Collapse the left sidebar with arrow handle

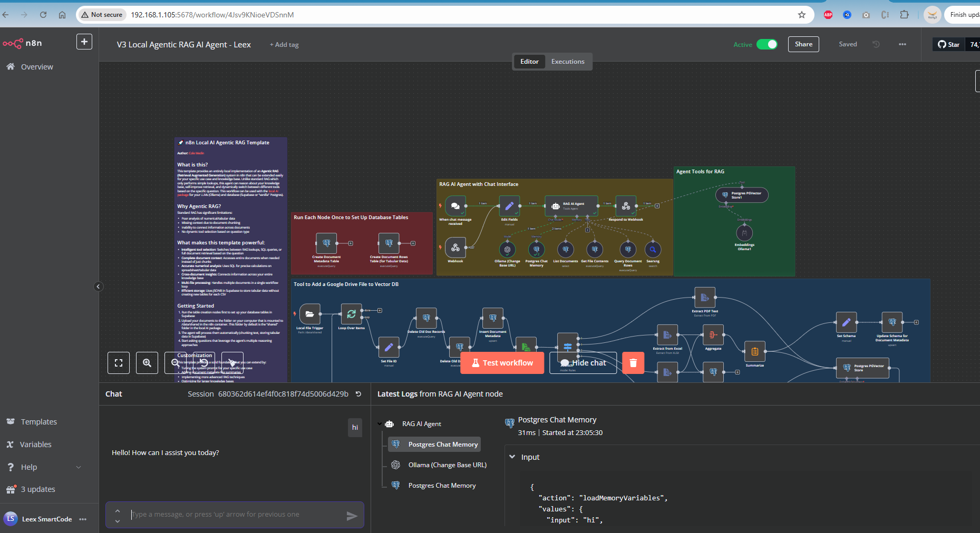(98, 287)
